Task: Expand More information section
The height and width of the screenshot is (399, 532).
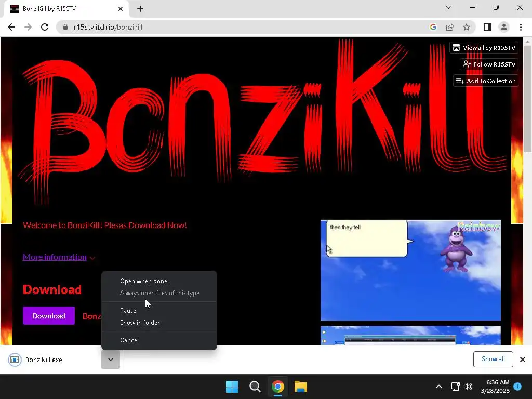Action: (x=59, y=257)
